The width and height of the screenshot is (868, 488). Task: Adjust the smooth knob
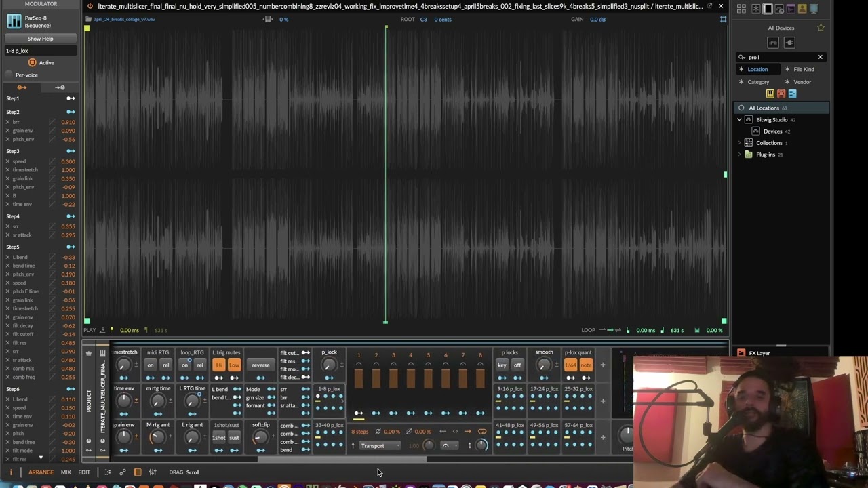(544, 365)
